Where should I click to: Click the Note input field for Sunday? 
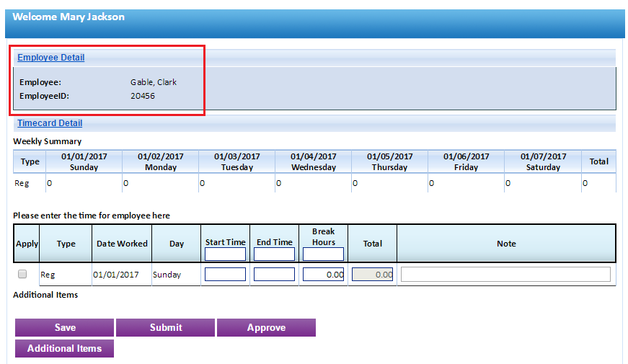(506, 275)
